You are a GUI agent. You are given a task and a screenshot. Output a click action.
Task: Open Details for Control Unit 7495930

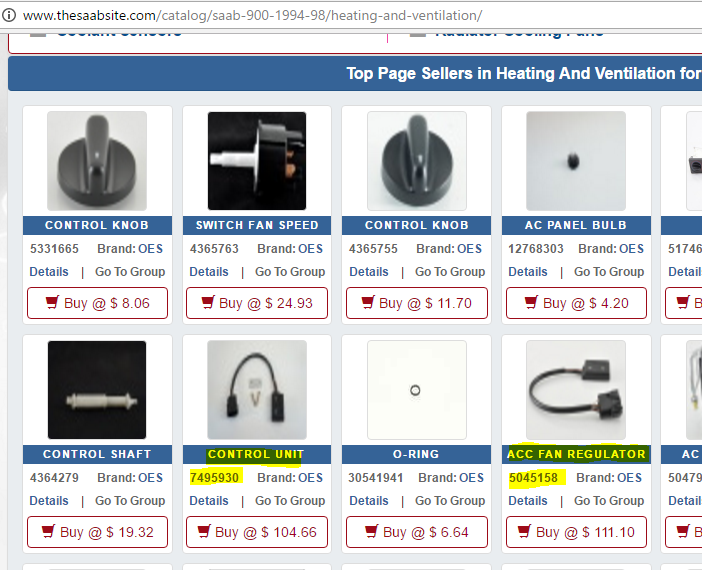209,501
